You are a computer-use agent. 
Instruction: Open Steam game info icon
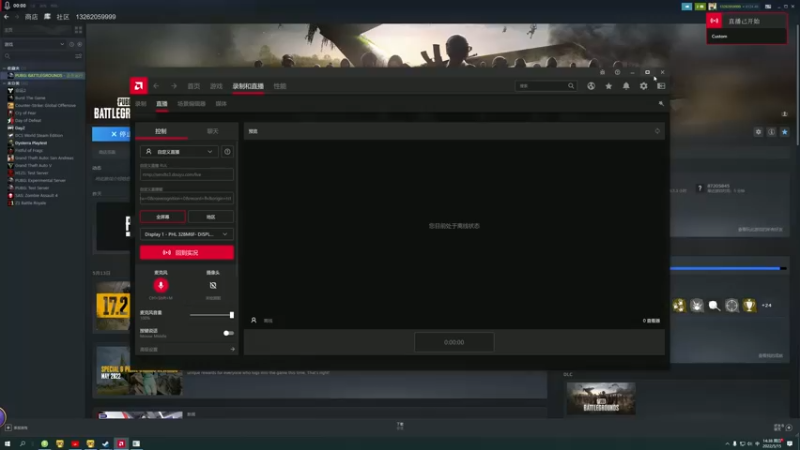pos(771,132)
